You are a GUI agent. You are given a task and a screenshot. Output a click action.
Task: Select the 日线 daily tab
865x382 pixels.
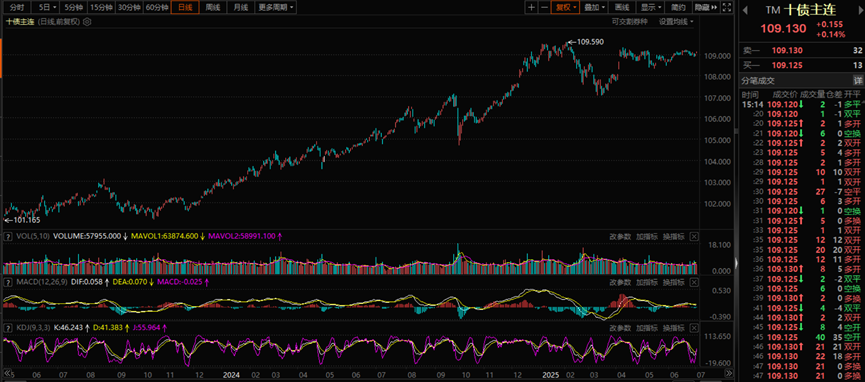[185, 8]
